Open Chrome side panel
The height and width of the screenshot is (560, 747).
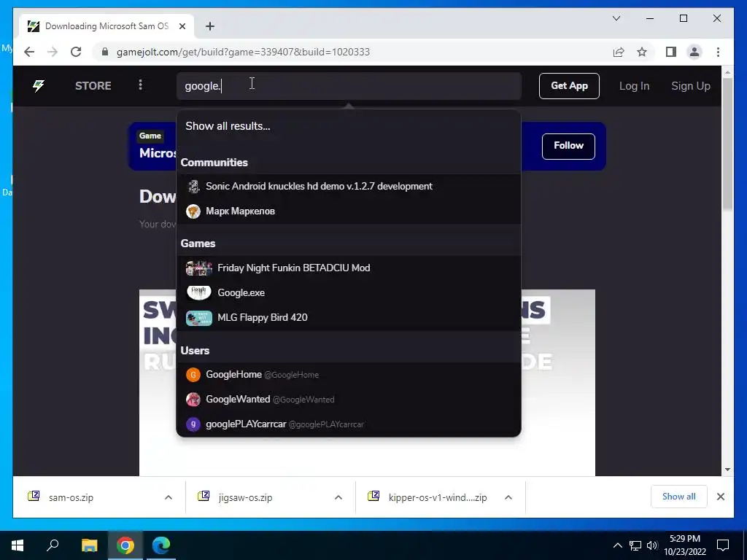tap(671, 52)
